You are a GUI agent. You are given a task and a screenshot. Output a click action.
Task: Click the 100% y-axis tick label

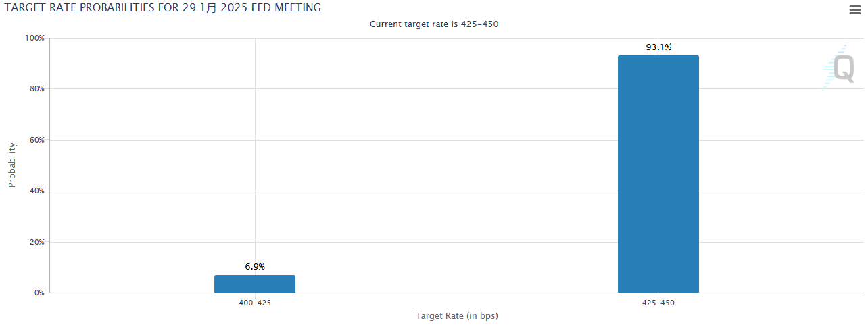pyautogui.click(x=34, y=39)
